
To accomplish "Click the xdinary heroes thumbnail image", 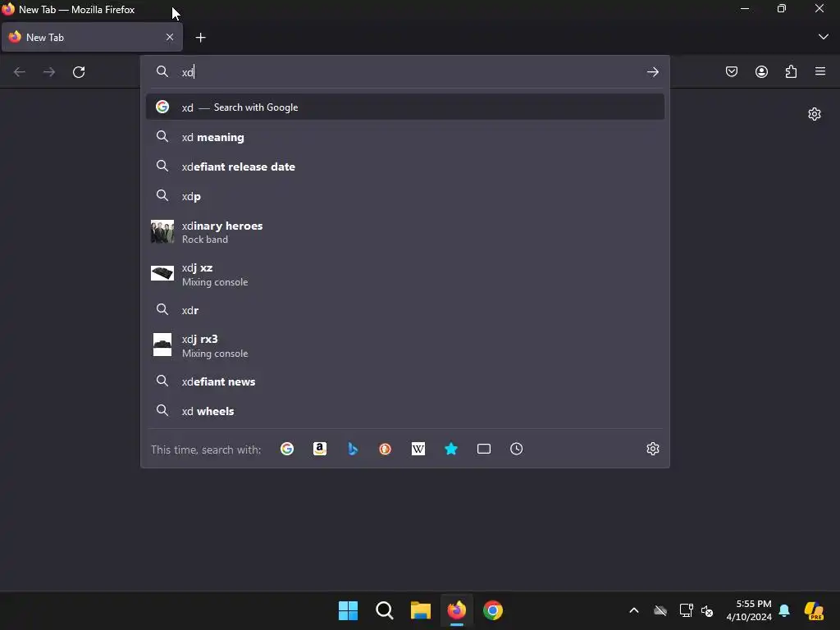I will point(162,232).
